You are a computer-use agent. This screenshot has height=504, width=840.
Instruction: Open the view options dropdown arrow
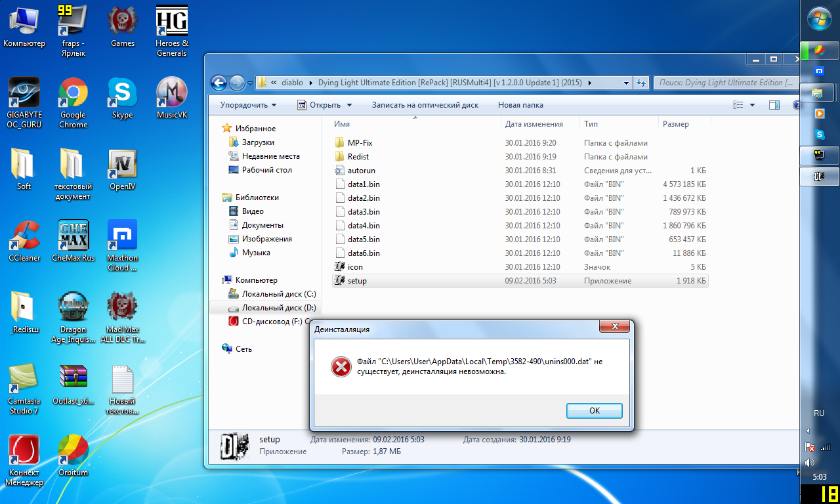point(752,105)
